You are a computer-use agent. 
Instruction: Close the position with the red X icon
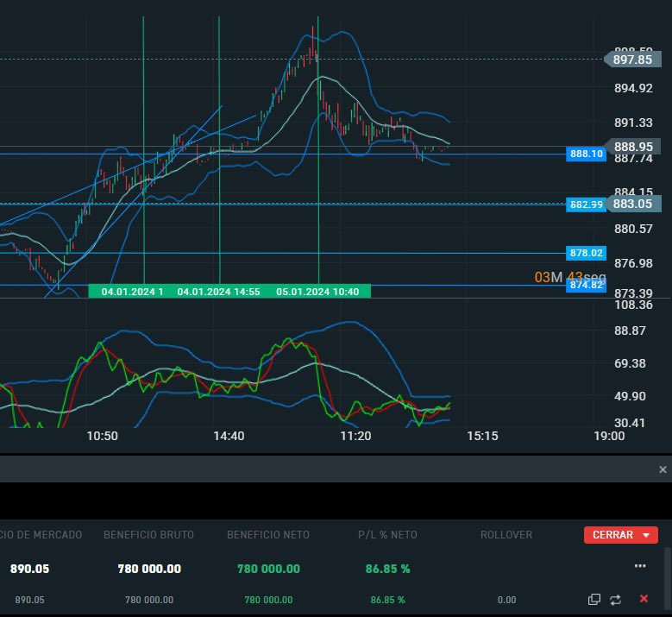[x=644, y=599]
